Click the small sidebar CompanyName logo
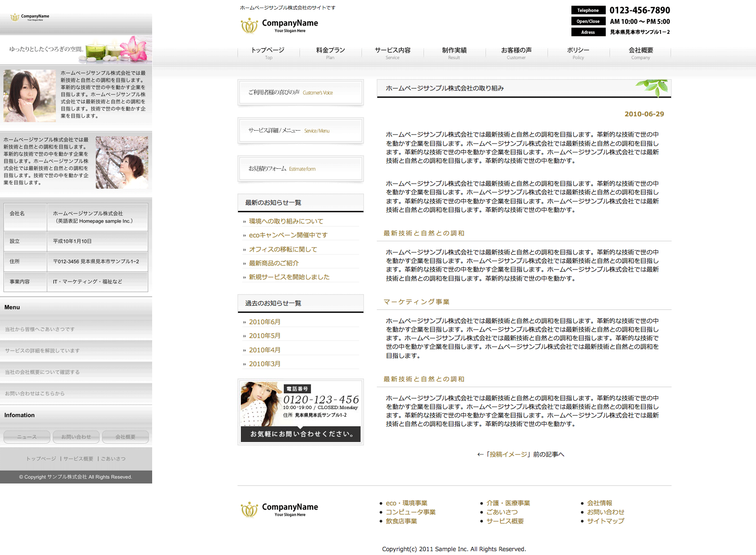 [30, 17]
